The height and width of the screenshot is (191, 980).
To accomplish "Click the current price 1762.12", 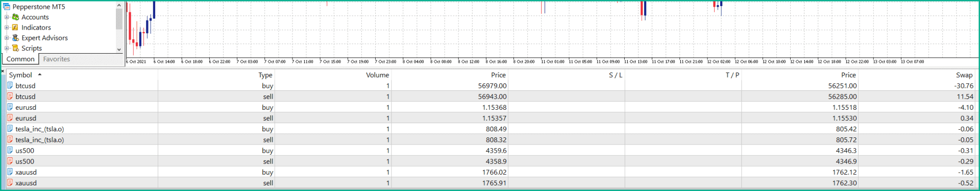I will click(844, 172).
